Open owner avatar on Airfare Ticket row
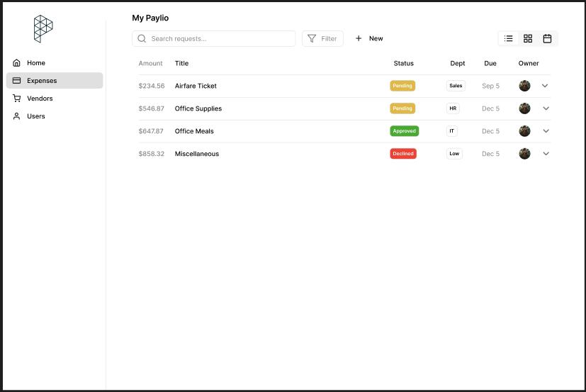This screenshot has height=392, width=586. pyautogui.click(x=524, y=86)
